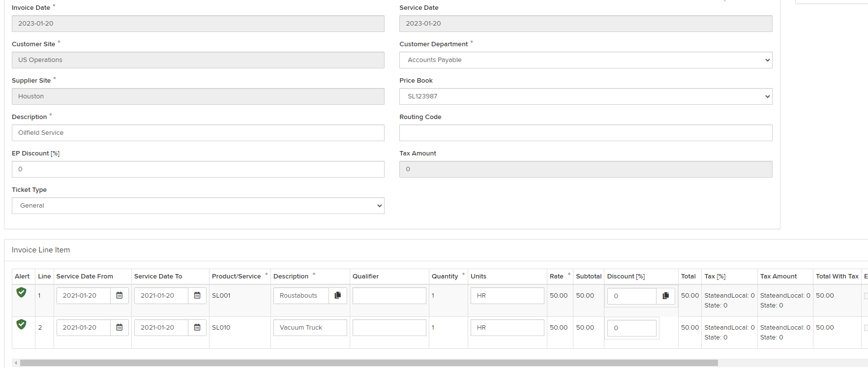
Task: Click line number 1 link
Action: (x=39, y=296)
